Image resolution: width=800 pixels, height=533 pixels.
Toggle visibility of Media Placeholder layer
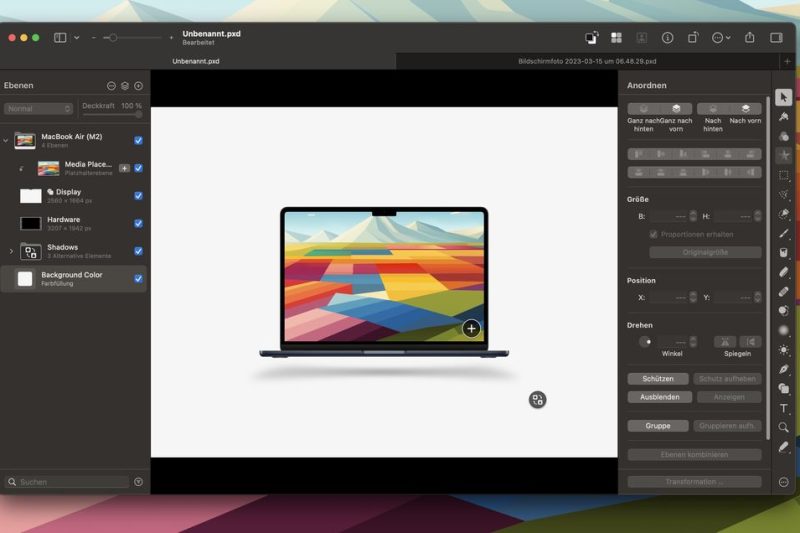coord(138,168)
